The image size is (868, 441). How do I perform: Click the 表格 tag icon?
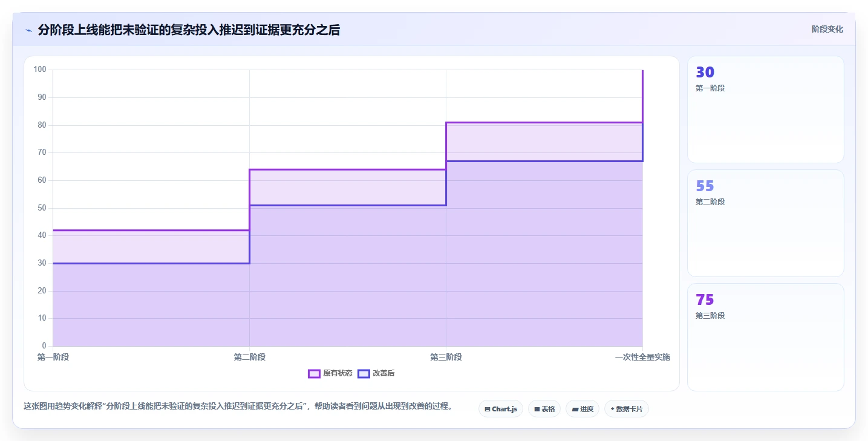click(x=537, y=410)
